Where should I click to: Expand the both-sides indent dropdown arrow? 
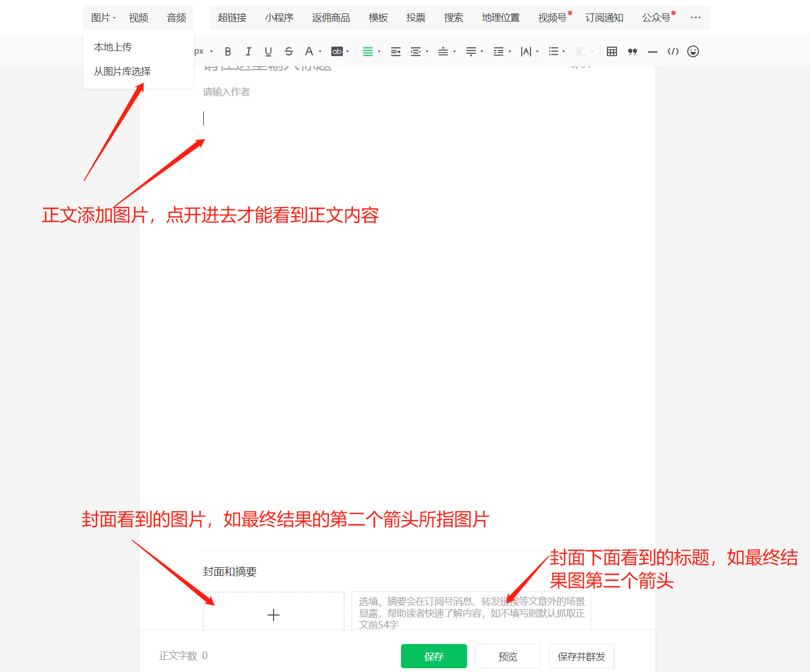point(427,52)
